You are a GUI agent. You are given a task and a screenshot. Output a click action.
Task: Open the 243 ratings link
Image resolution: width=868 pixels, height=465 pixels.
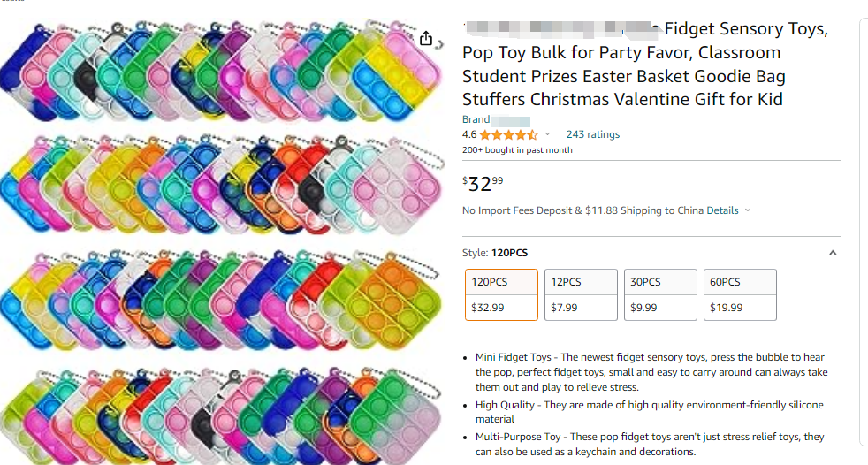click(593, 134)
